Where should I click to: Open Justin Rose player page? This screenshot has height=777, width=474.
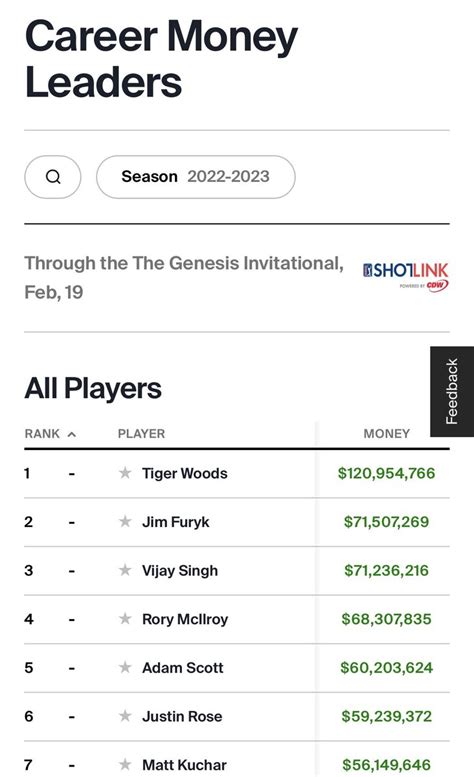[182, 716]
